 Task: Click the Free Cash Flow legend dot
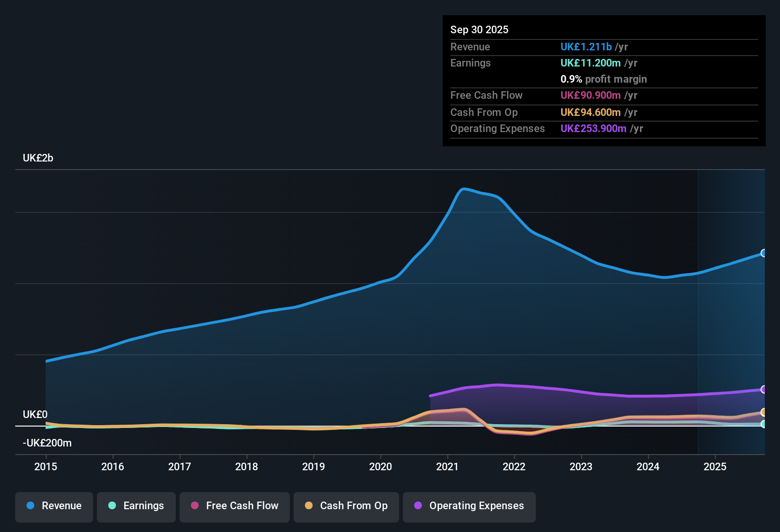[x=195, y=506]
